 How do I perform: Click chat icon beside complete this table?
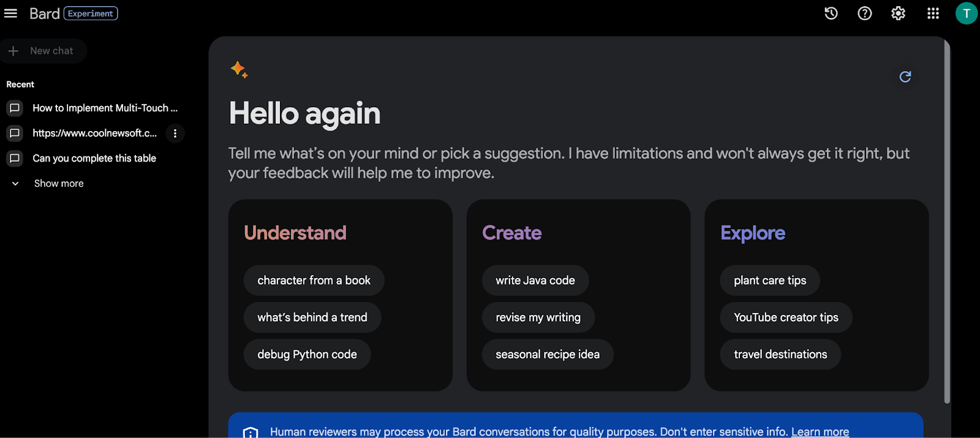click(x=15, y=158)
